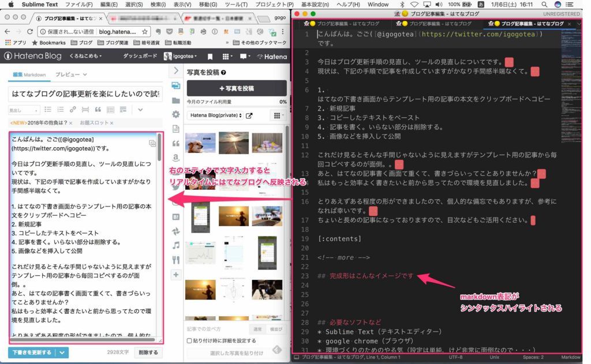
Task: Click the insert link icon in the editor toolbar
Action: [x=73, y=109]
